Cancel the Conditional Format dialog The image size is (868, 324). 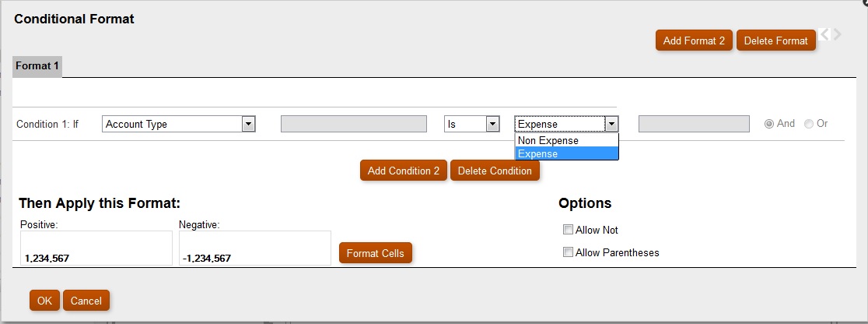86,301
